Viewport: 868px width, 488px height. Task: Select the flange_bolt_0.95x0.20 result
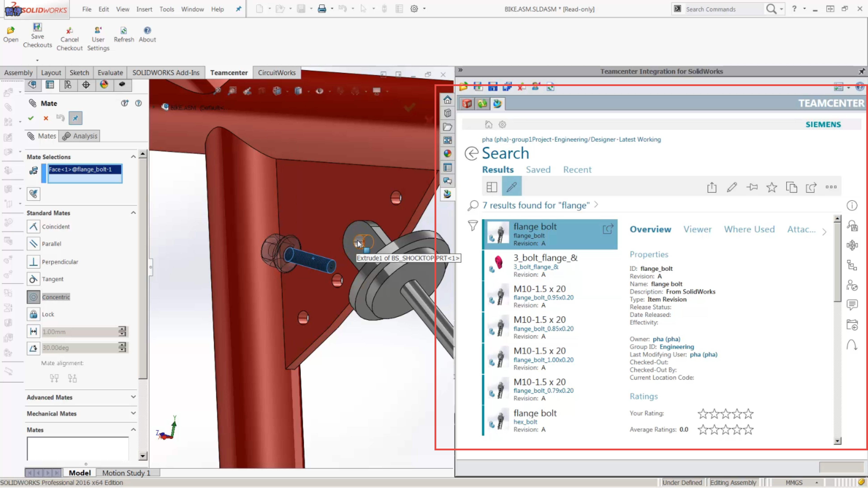tap(550, 296)
